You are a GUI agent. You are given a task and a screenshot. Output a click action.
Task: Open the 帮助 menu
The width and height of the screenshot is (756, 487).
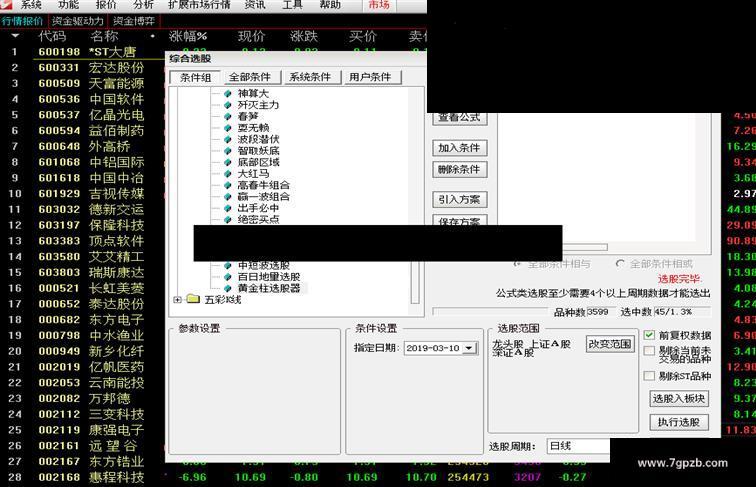(x=330, y=5)
